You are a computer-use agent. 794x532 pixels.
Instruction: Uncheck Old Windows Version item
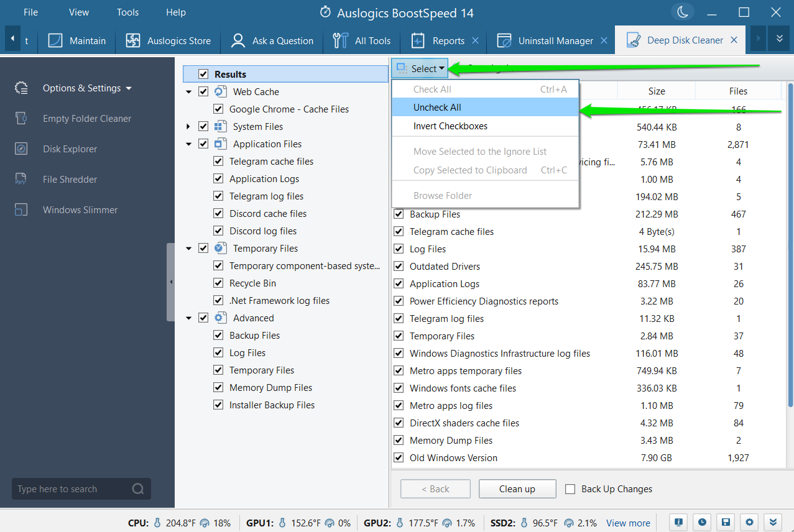(399, 458)
